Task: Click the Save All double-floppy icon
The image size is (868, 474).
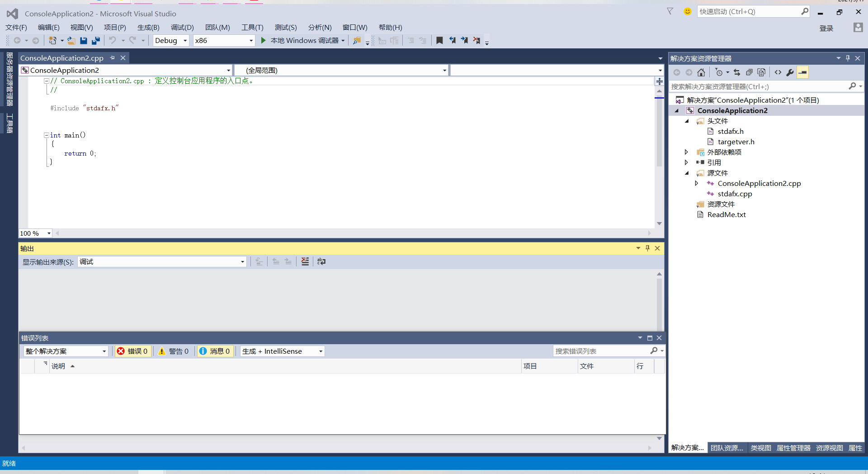Action: click(x=95, y=41)
